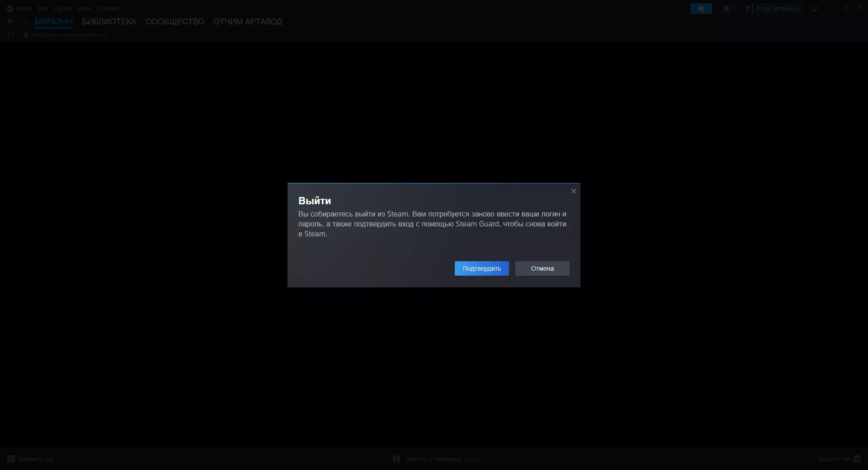This screenshot has height=470, width=868.
Task: Switch to the БИБЛИОТЕКА tab
Action: pyautogui.click(x=109, y=22)
